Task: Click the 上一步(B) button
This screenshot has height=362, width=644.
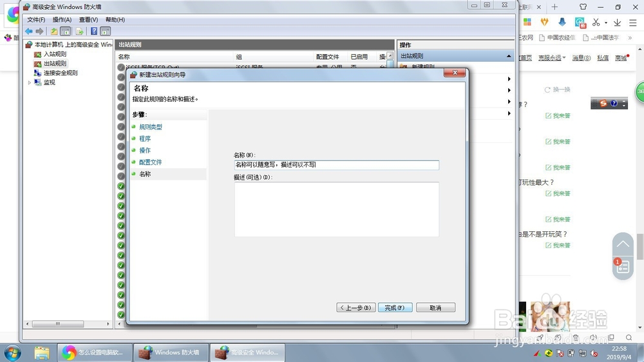Action: click(355, 307)
